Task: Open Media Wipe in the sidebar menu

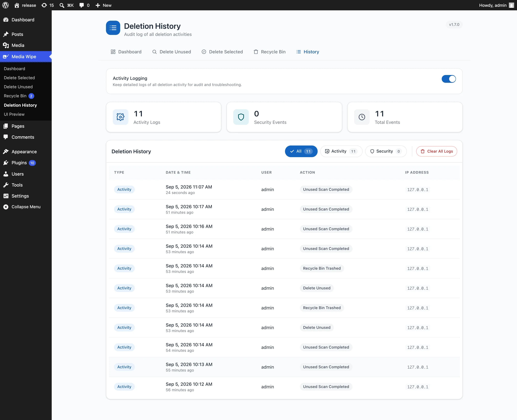Action: coord(26,57)
